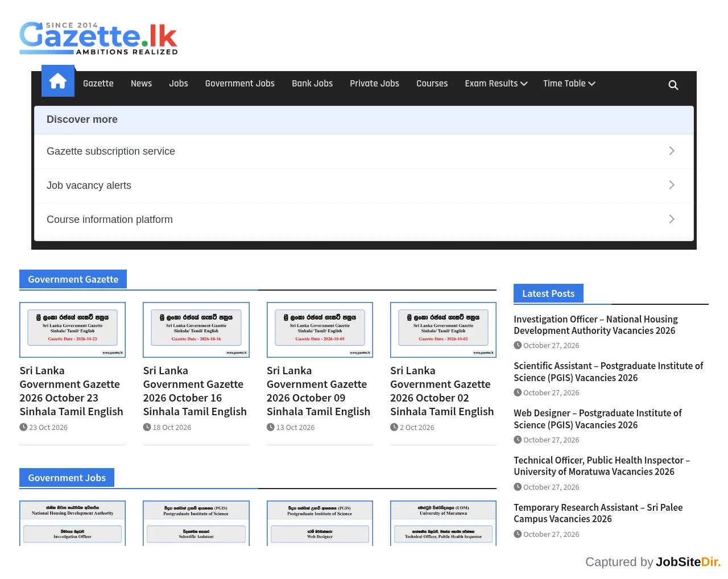This screenshot has height=579, width=728.
Task: Open Investigation Officer National Housing post
Action: point(595,325)
